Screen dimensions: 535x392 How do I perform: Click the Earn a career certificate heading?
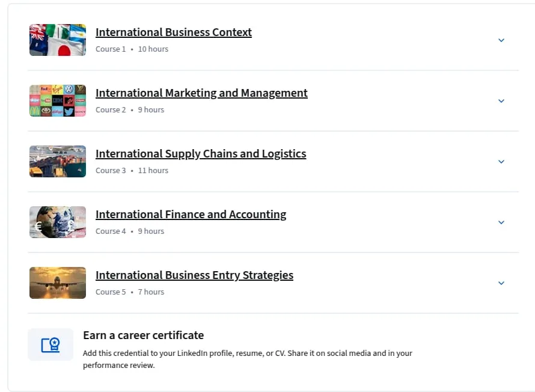pyautogui.click(x=143, y=335)
